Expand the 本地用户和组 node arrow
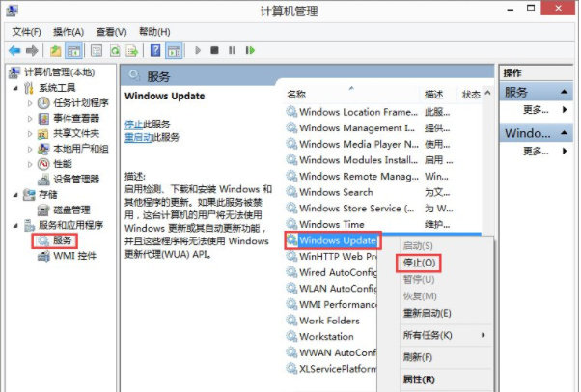 pyautogui.click(x=30, y=149)
